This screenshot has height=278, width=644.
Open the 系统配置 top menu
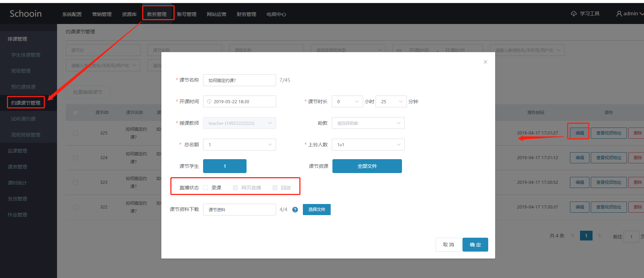click(72, 14)
